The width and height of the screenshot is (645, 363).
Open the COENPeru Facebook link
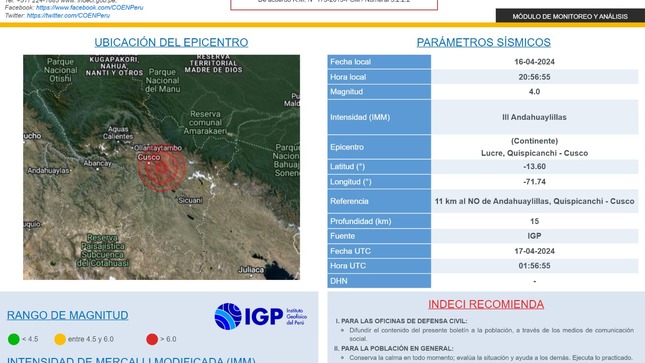90,7
